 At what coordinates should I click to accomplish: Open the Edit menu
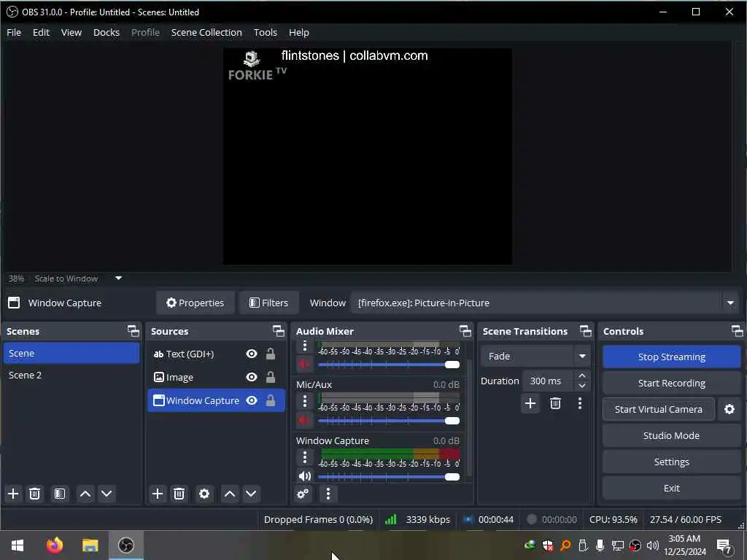pos(41,32)
